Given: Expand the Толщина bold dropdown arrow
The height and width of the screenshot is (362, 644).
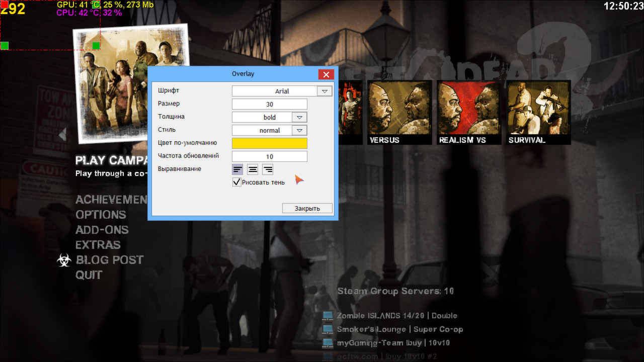Looking at the screenshot, I should click(x=299, y=117).
